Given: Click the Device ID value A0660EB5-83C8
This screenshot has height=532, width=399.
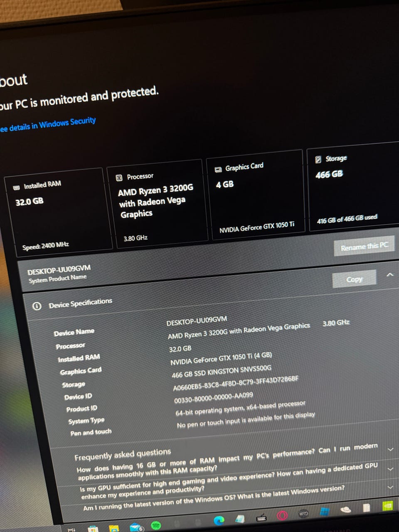Looking at the screenshot, I should 236,383.
